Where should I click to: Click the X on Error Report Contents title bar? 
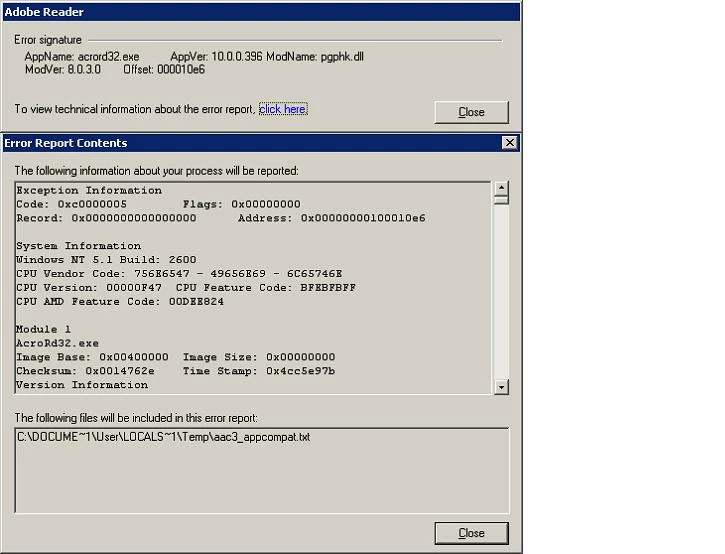(x=509, y=142)
